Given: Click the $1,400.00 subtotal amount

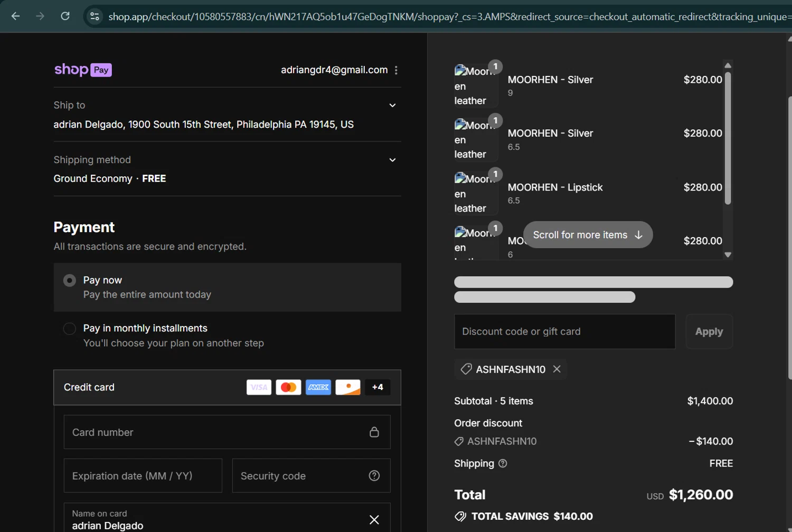Looking at the screenshot, I should (x=710, y=401).
